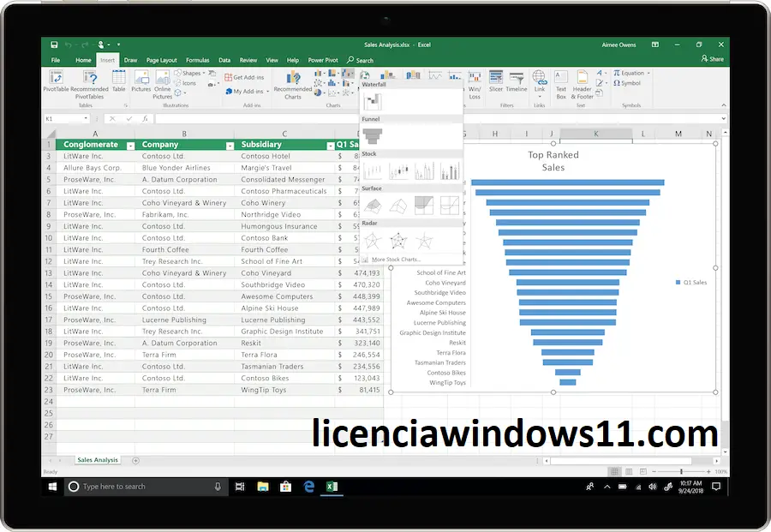The width and height of the screenshot is (771, 532).
Task: Open the Equation dropdown
Action: coord(648,74)
